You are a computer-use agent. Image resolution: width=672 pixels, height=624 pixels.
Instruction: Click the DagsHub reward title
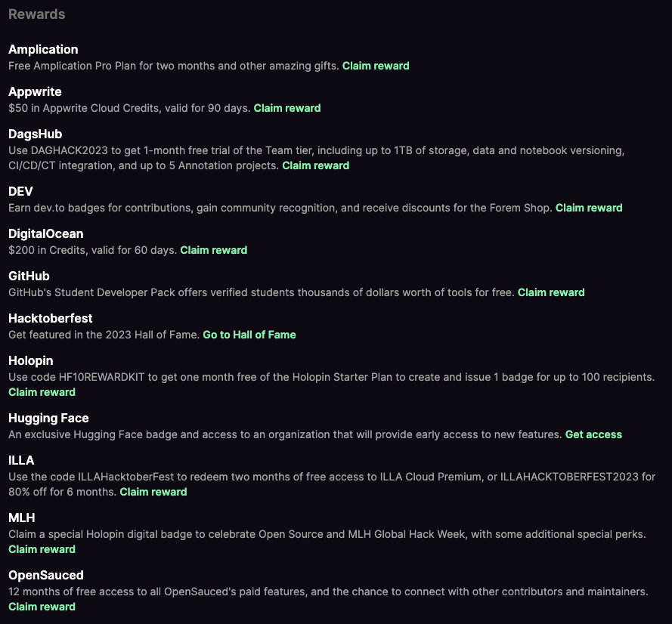tap(35, 134)
